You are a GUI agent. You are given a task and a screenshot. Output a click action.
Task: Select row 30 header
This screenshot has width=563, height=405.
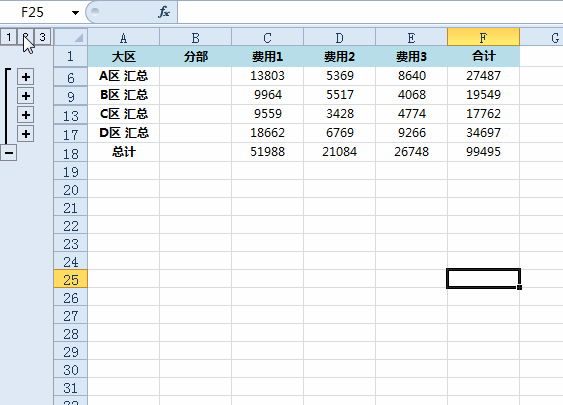coord(71,369)
